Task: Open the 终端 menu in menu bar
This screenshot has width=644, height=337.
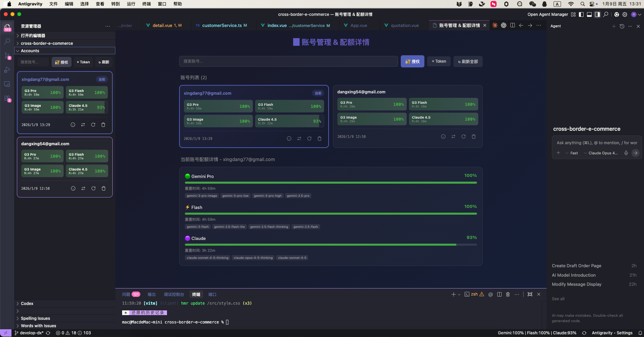Action: (x=146, y=4)
